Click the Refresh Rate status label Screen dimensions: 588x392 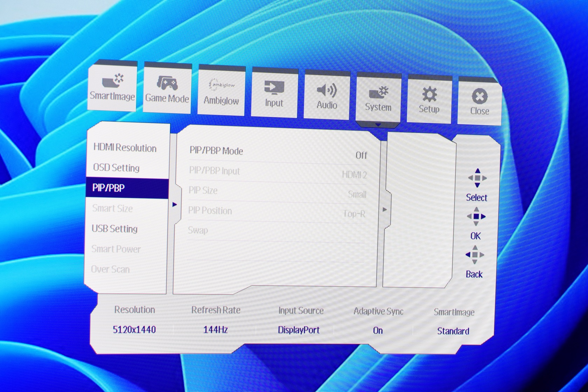point(216,310)
